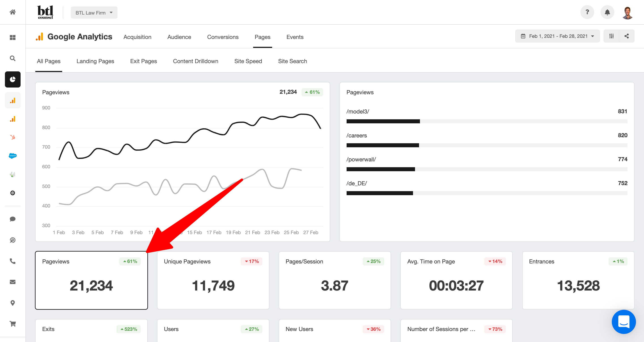Click the /powerwall/ progress bar
644x342 pixels.
(487, 169)
